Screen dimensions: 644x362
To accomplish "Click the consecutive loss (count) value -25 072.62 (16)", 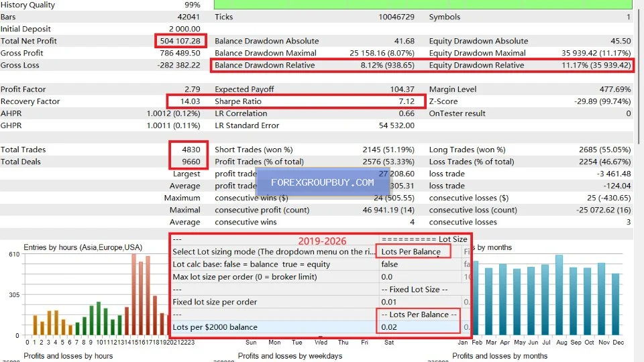I will point(603,210).
